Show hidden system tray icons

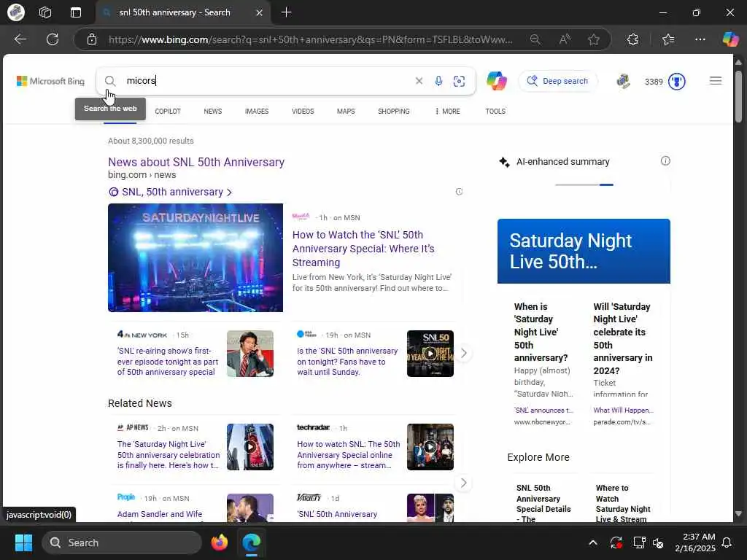592,542
